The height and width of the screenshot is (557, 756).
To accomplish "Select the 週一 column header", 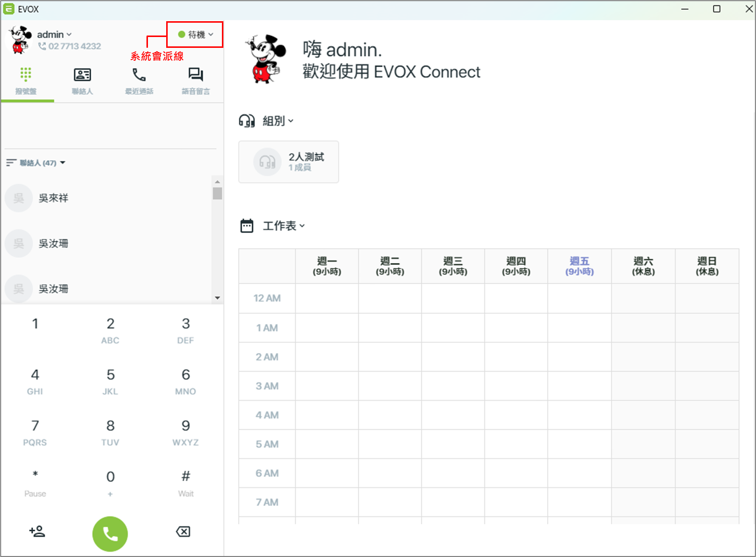I will (327, 266).
